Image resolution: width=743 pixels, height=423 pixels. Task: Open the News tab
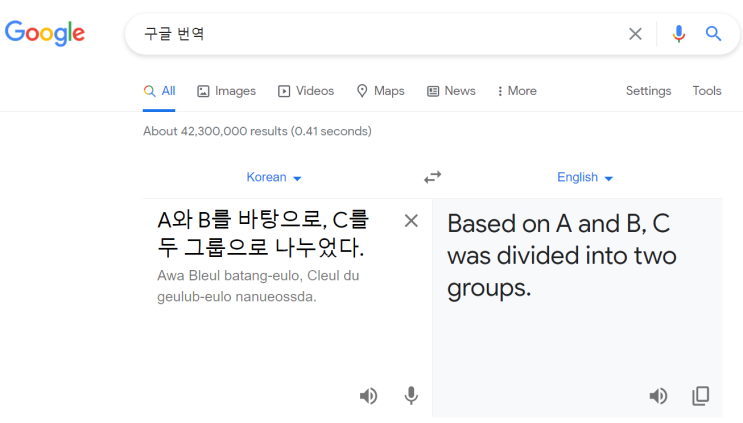451,91
